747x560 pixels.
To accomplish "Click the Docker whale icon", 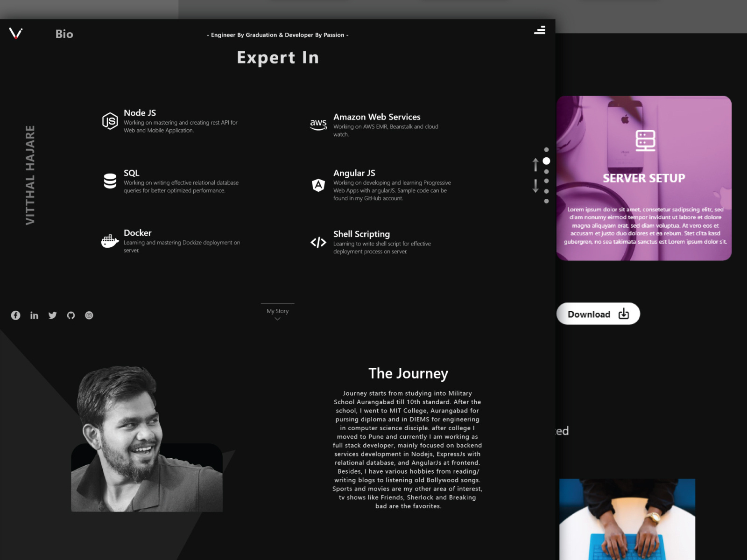I will pyautogui.click(x=110, y=241).
